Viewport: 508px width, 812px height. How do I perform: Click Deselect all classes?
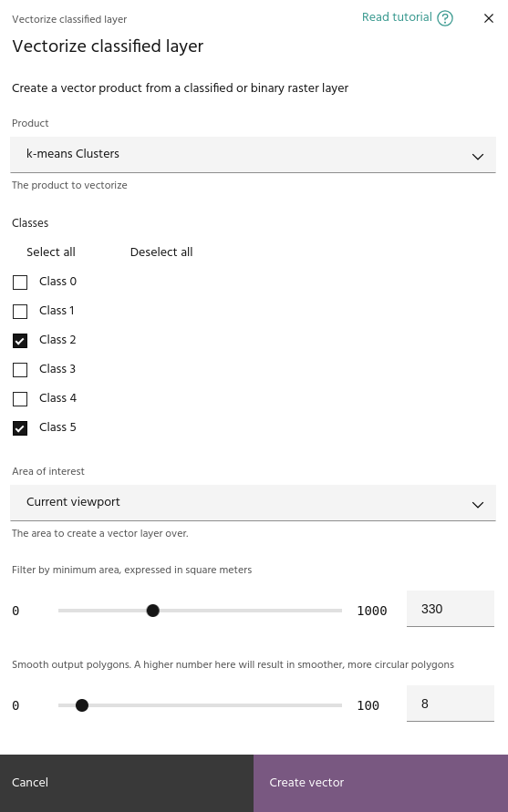click(x=161, y=252)
